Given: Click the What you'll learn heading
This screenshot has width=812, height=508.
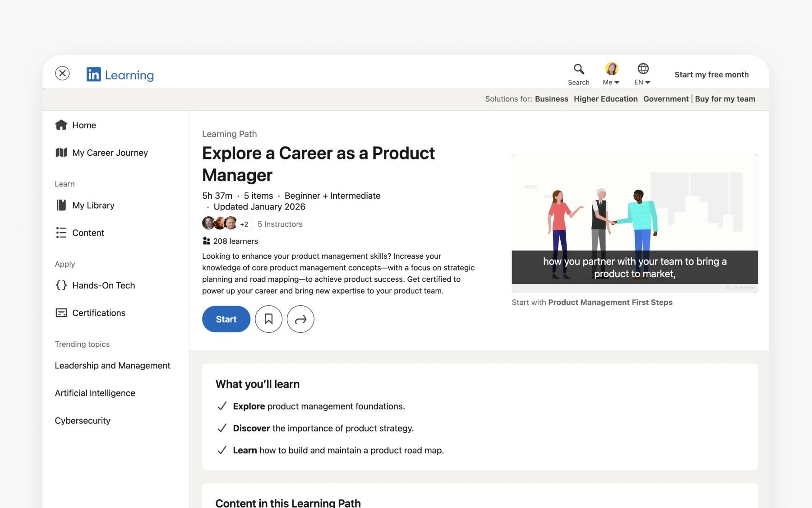Looking at the screenshot, I should [258, 384].
